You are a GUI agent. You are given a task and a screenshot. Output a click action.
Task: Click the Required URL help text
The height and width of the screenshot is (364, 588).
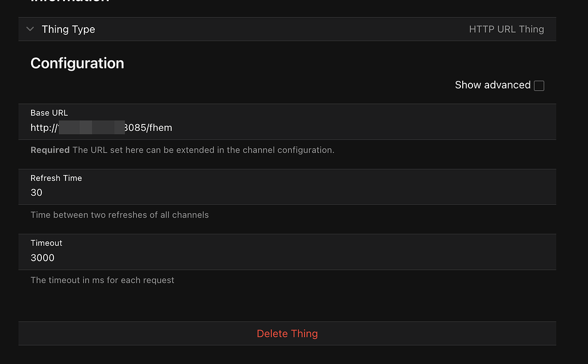182,150
